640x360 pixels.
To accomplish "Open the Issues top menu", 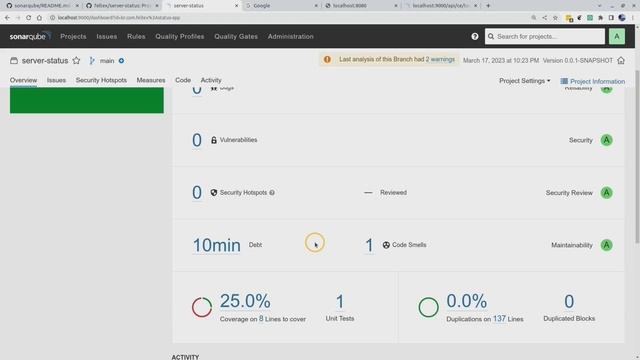I will click(x=107, y=36).
